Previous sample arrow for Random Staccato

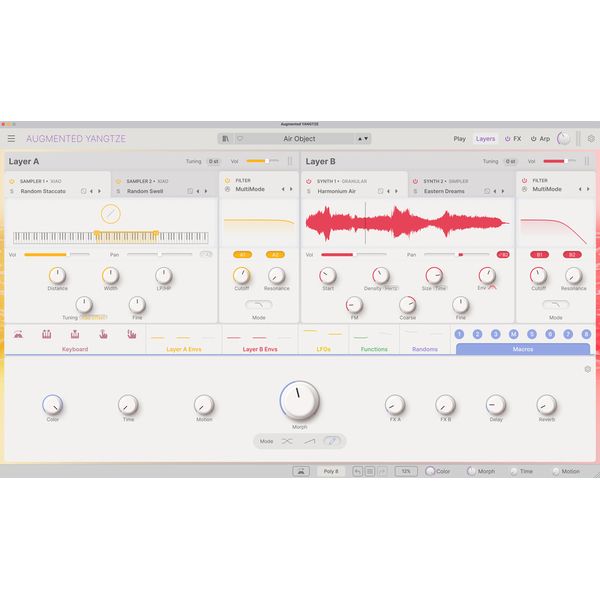(91, 191)
